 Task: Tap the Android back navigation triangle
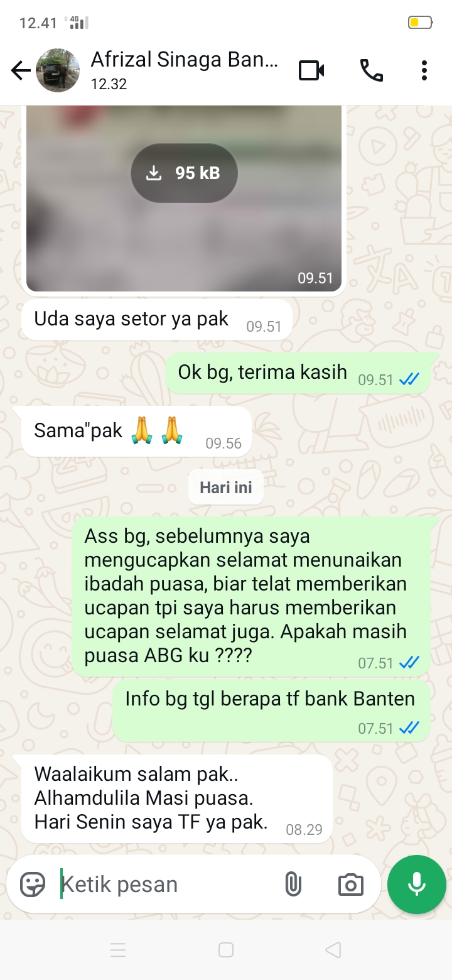(x=334, y=950)
